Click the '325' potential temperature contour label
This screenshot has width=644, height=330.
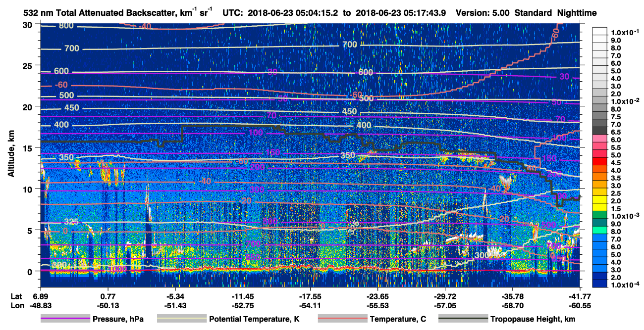click(x=72, y=222)
